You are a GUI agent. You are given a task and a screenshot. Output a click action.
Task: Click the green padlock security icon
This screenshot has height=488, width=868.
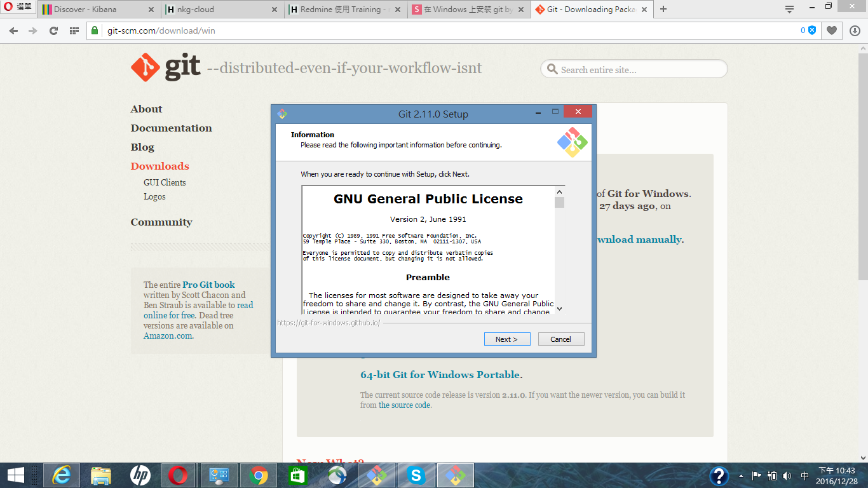pos(95,30)
